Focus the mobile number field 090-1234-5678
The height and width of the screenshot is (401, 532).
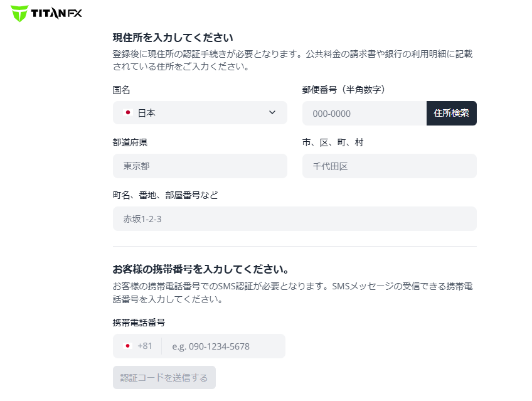coord(223,346)
